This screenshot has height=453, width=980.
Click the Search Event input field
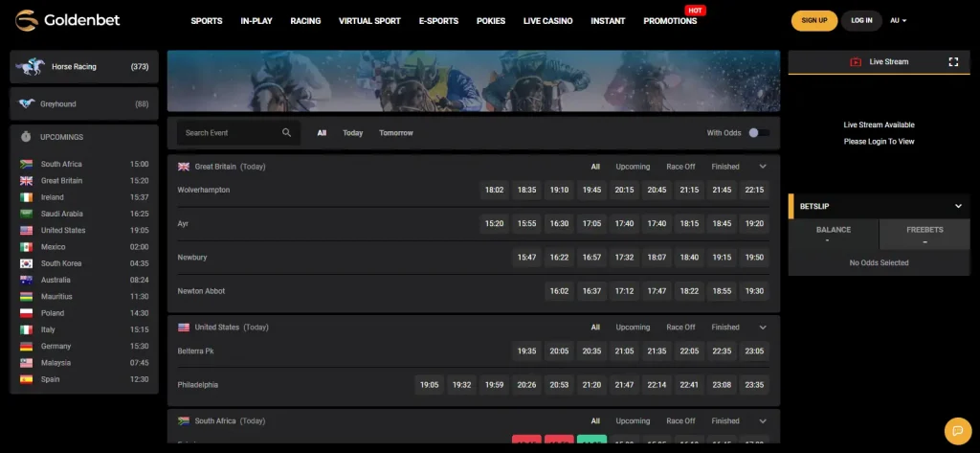pyautogui.click(x=238, y=133)
